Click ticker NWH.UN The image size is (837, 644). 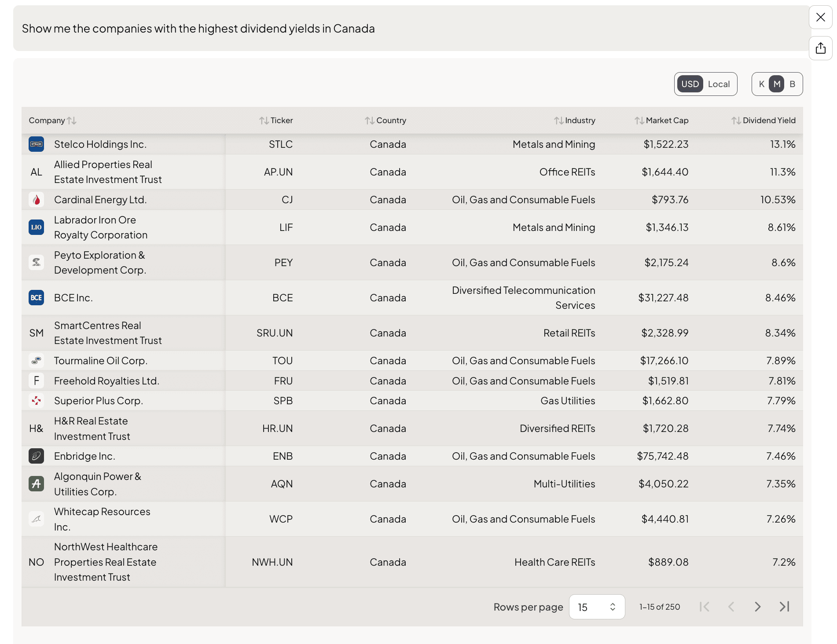pos(272,562)
